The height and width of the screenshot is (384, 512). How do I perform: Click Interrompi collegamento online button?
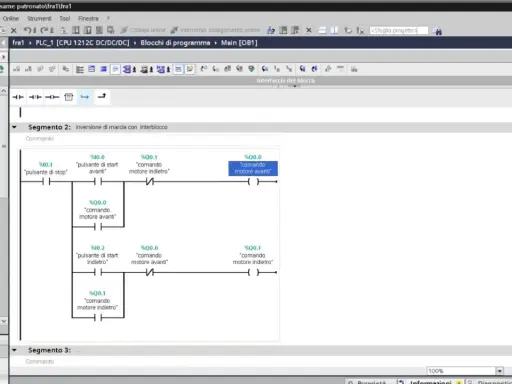[215, 30]
